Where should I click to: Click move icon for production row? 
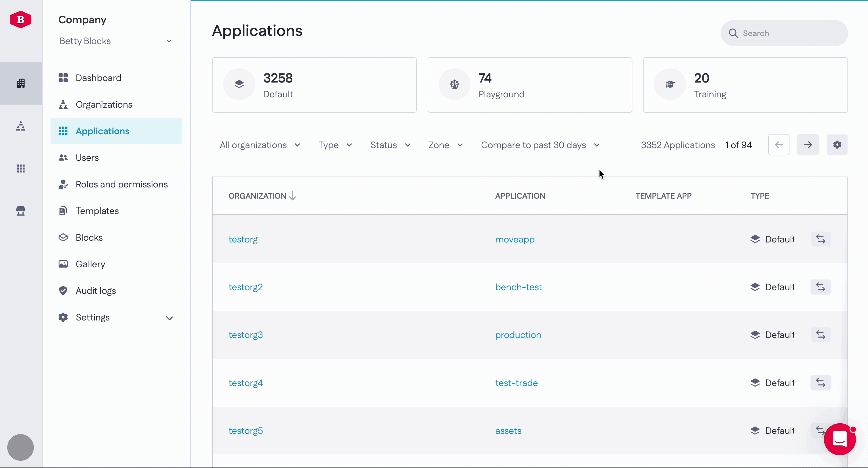coord(821,335)
